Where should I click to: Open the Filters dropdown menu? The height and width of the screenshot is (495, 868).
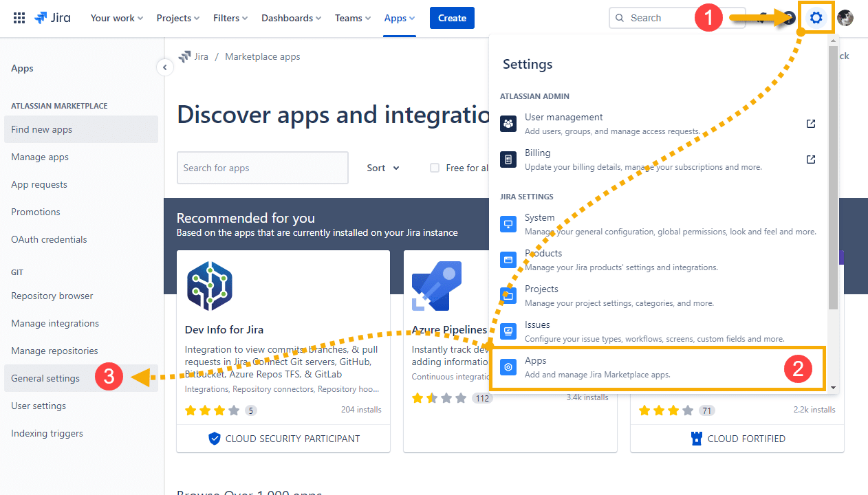[230, 18]
